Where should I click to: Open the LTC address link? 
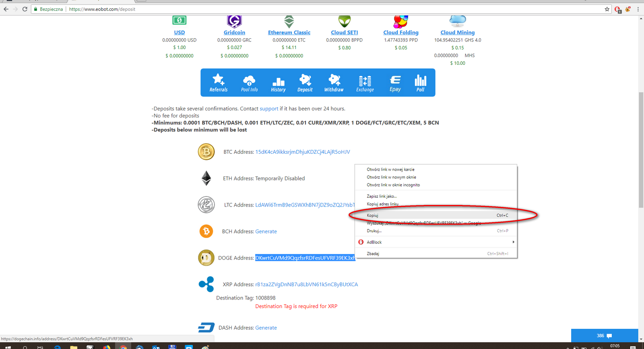click(x=305, y=205)
